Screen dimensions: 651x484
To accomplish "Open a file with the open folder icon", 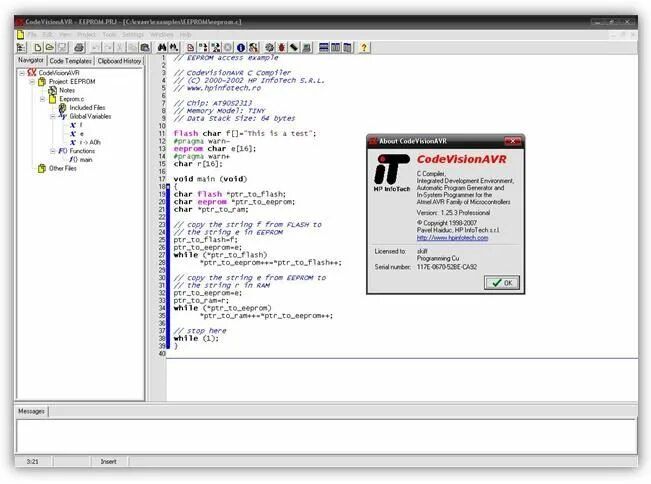I will coord(49,48).
